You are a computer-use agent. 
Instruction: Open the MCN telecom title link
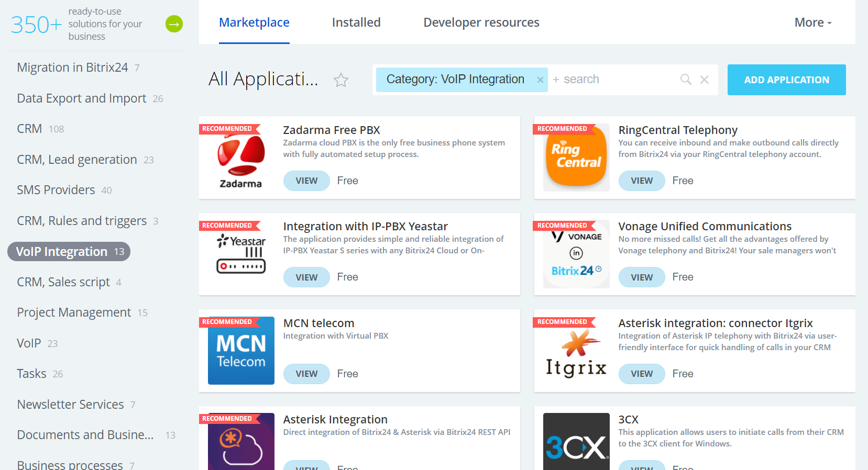tap(319, 323)
